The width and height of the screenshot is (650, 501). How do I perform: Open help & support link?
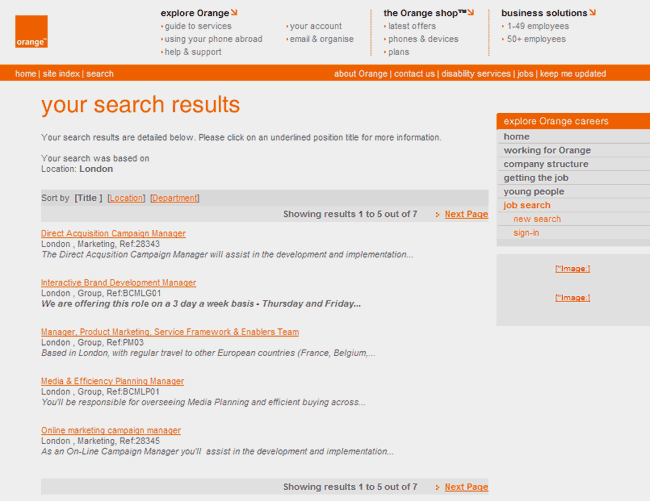193,52
